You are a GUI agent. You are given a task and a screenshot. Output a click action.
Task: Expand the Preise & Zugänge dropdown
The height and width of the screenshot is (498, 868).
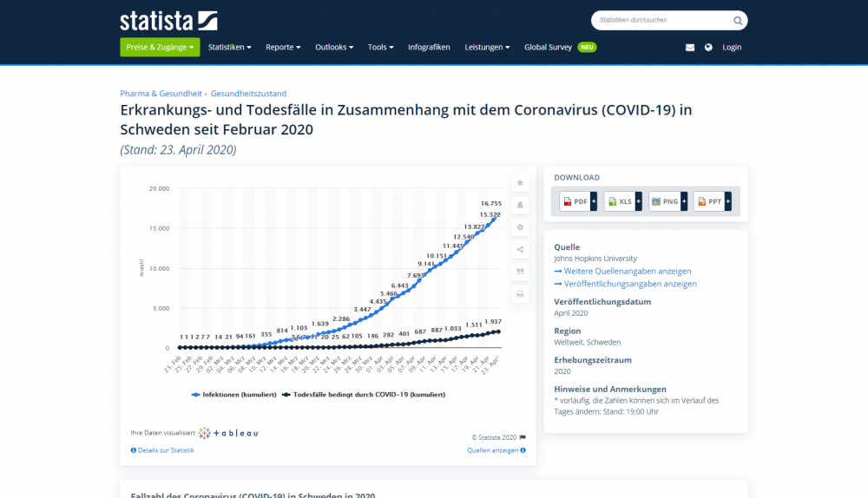coord(160,47)
